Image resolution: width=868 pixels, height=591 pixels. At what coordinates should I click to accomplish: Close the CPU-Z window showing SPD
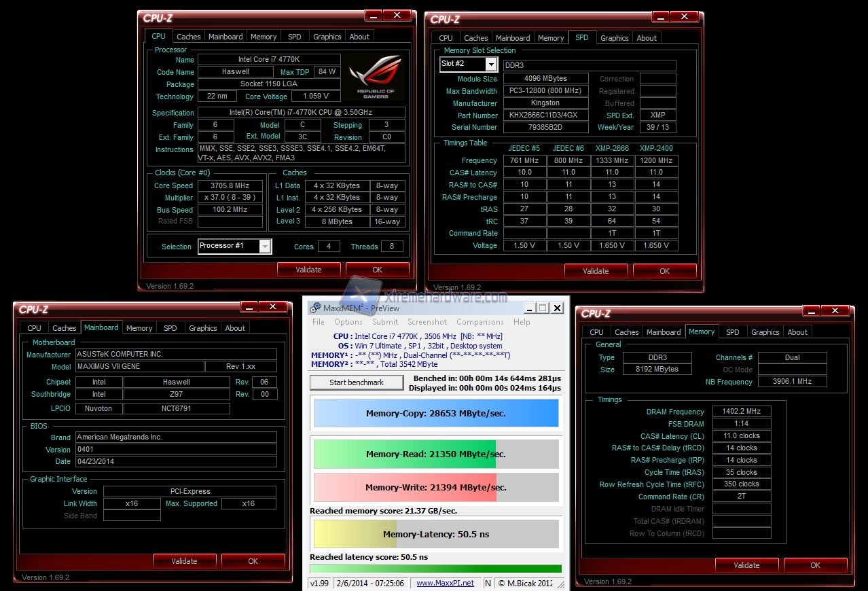pos(684,16)
